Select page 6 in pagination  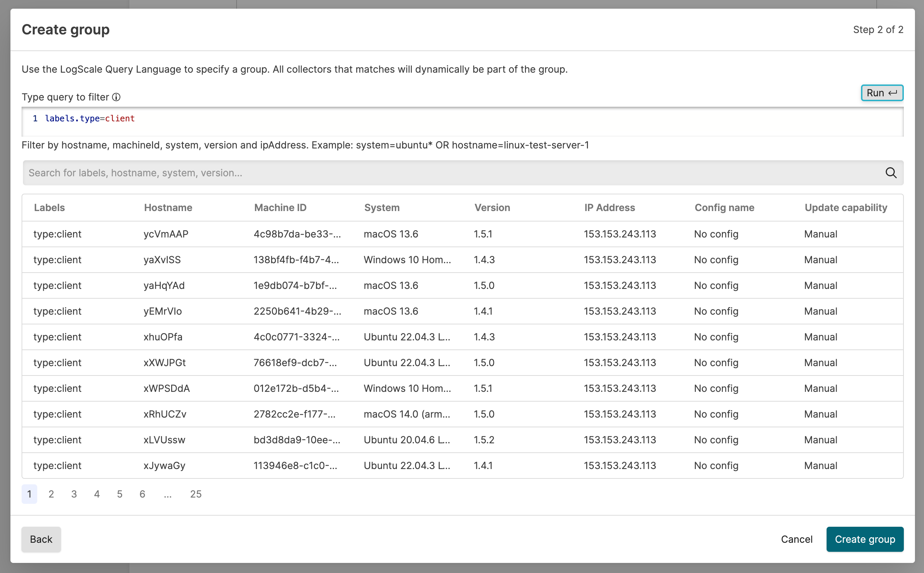tap(143, 494)
